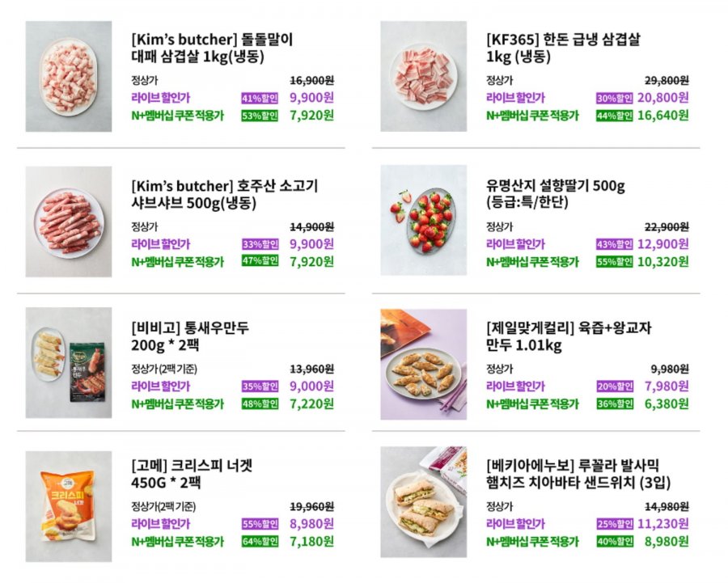Click the frozen rolled pork belly product image
Image resolution: width=728 pixels, height=583 pixels.
69,77
